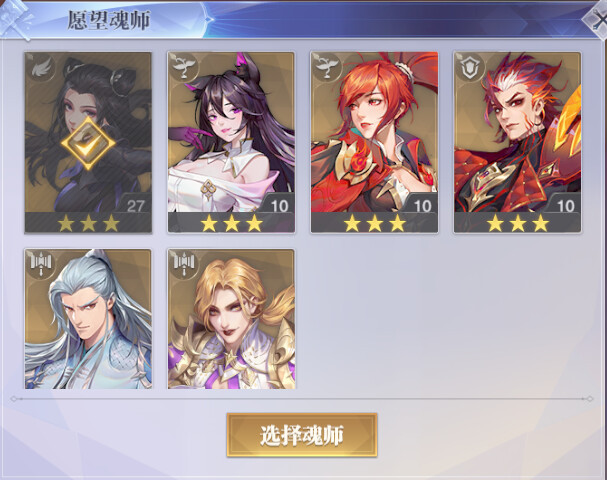Close the 愿望魂师 dialog with the X
607x480 pixels.
[x=597, y=19]
